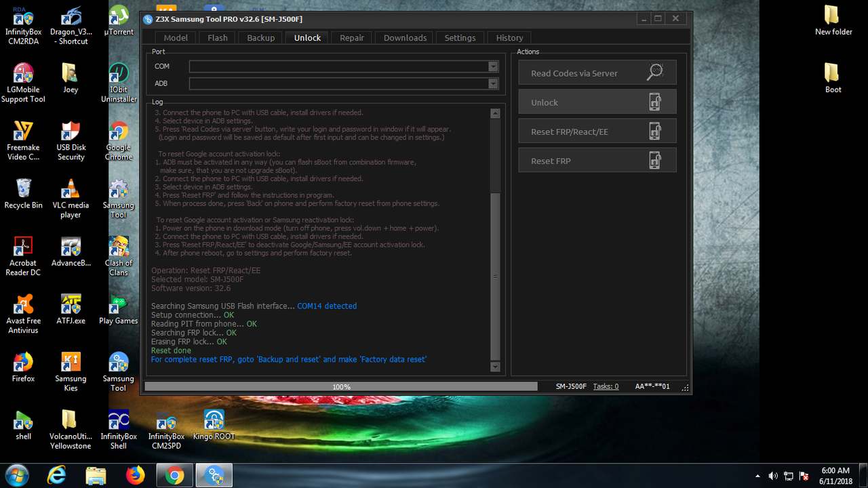Open Samsung Tool icon beside Kies
868x488 pixels.
pos(119,371)
